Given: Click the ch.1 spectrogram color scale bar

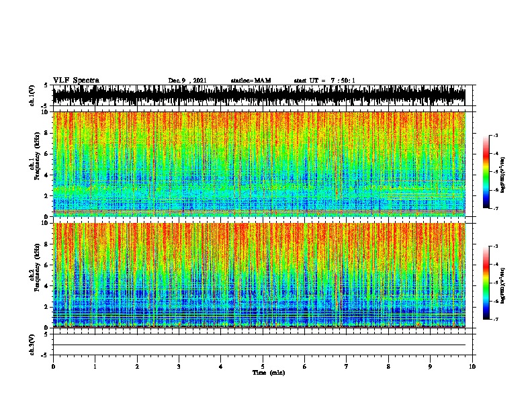Looking at the screenshot, I should tap(486, 172).
